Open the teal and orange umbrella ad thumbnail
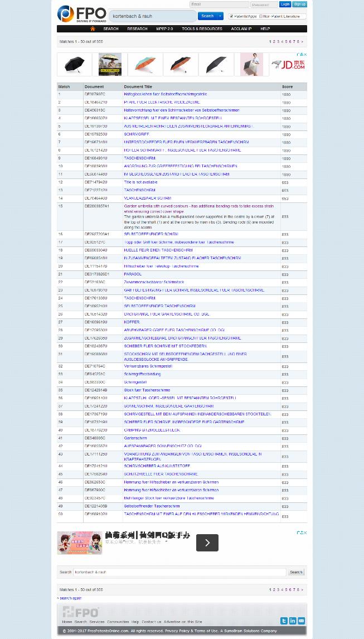The height and width of the screenshot is (639, 364). tap(145, 64)
